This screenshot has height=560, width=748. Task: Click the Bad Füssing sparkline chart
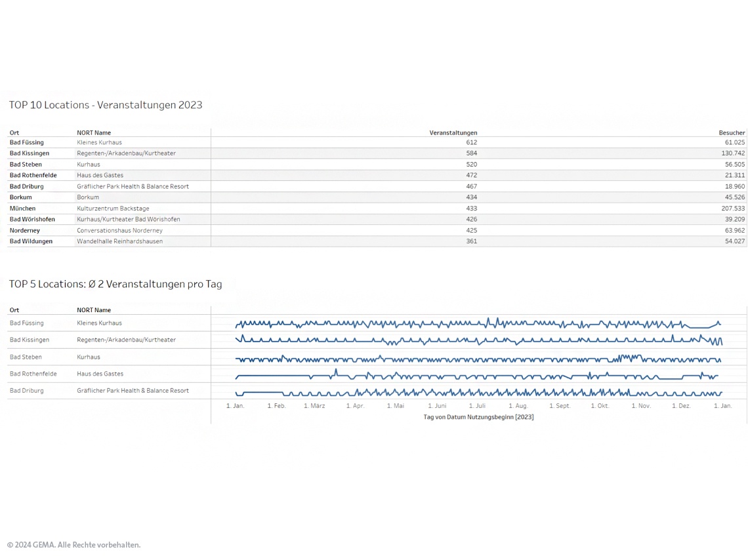tap(478, 323)
